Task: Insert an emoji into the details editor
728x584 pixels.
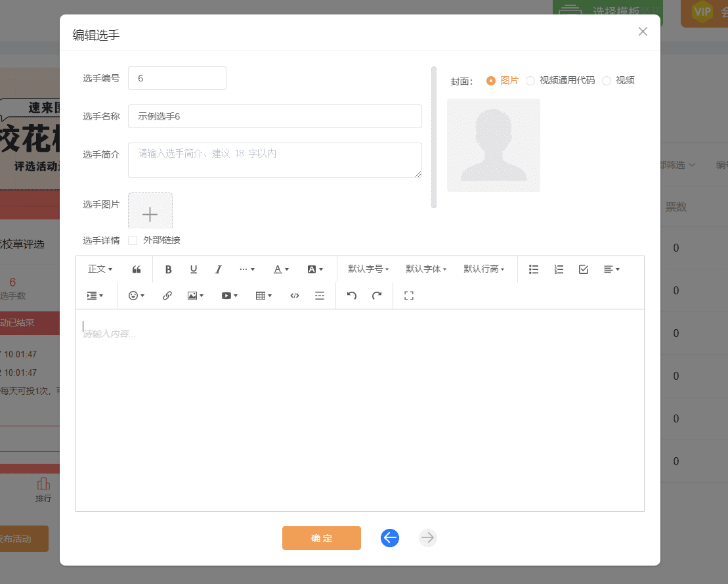Action: (134, 296)
